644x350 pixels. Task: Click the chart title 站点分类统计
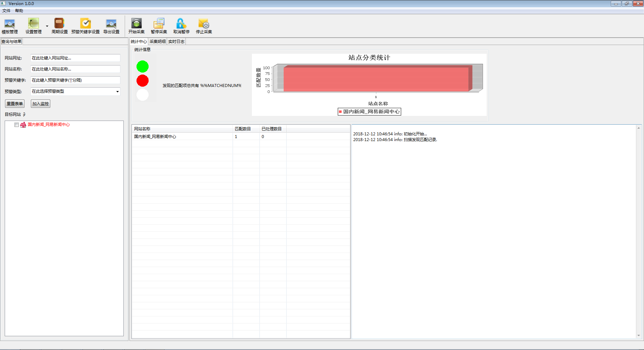[x=369, y=58]
